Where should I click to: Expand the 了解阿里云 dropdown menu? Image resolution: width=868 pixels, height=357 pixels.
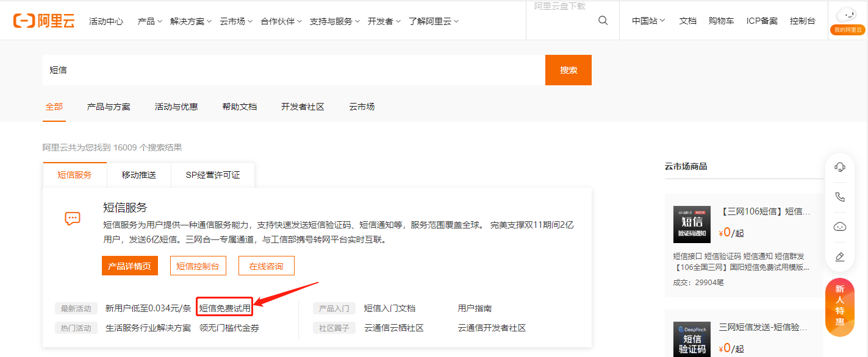pyautogui.click(x=434, y=21)
